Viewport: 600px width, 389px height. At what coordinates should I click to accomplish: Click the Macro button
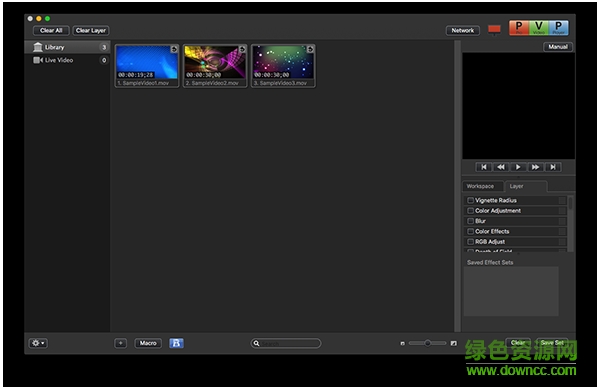click(148, 343)
